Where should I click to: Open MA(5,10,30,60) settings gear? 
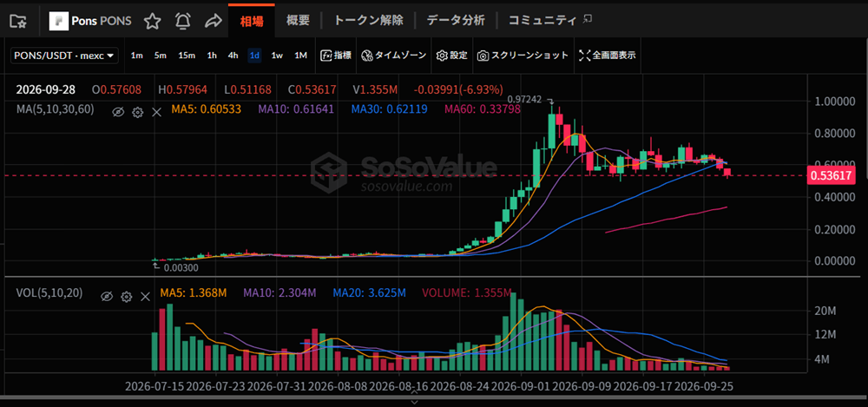(137, 113)
